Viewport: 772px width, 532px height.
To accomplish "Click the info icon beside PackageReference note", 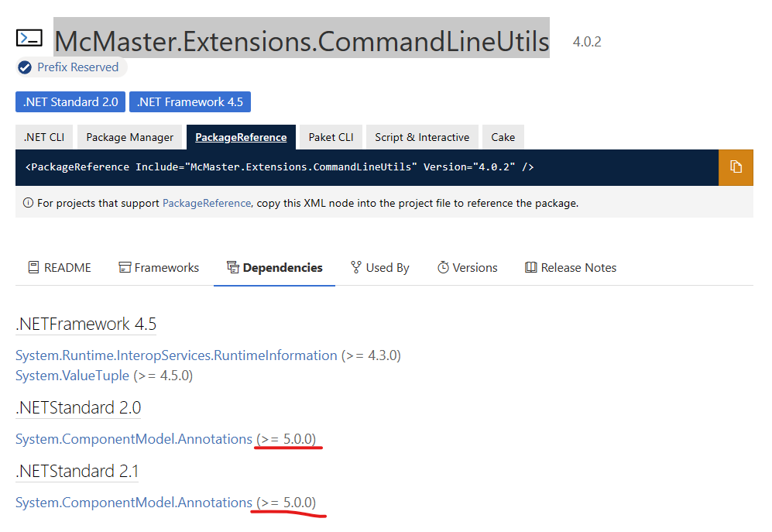I will pos(28,203).
